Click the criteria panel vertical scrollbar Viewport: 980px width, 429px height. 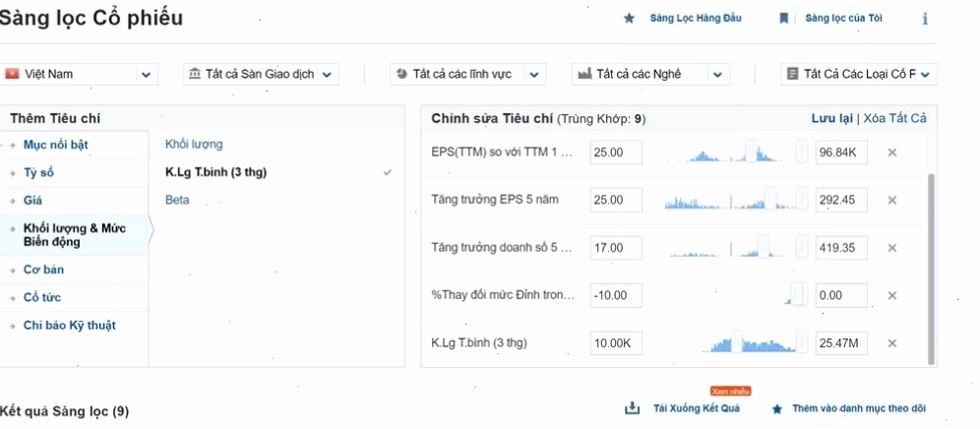[x=931, y=269]
